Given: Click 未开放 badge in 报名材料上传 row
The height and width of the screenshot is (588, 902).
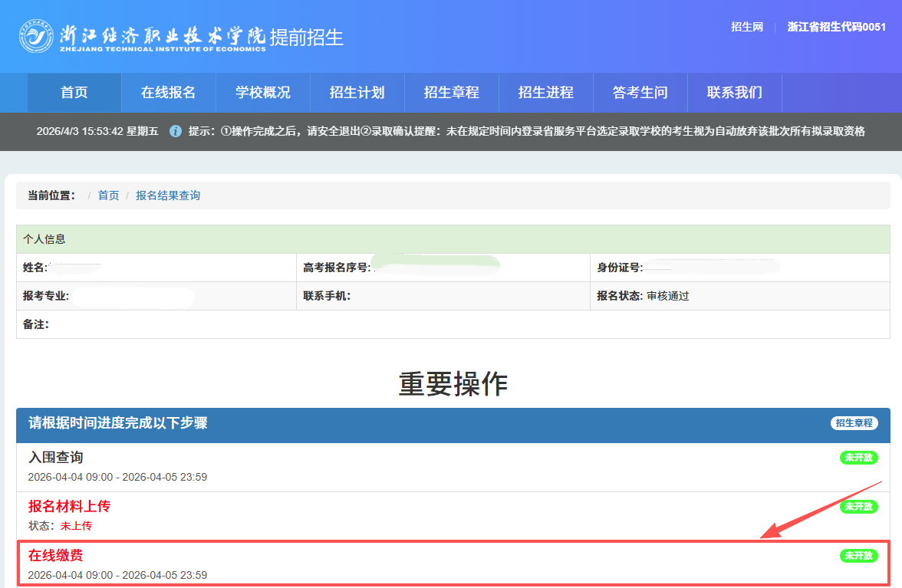Looking at the screenshot, I should 858,507.
